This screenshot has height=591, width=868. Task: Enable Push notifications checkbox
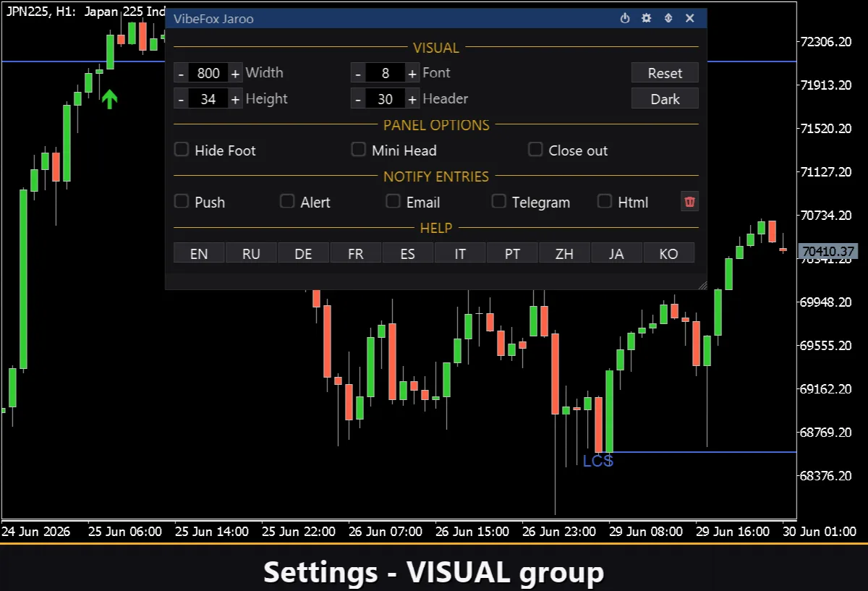click(x=182, y=201)
